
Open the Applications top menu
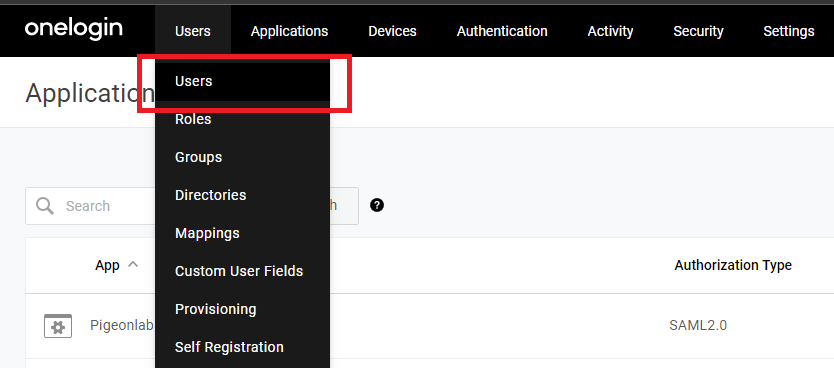289,31
